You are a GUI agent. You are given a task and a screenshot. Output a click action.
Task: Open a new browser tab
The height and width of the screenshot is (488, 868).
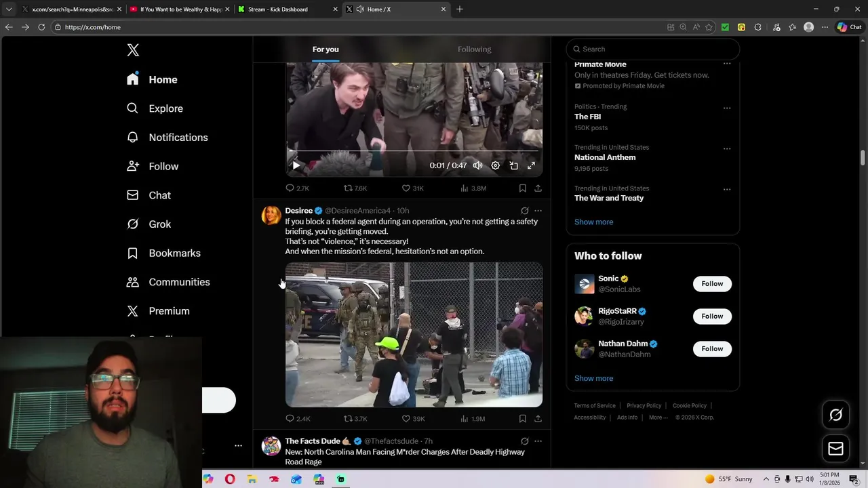[x=460, y=9]
